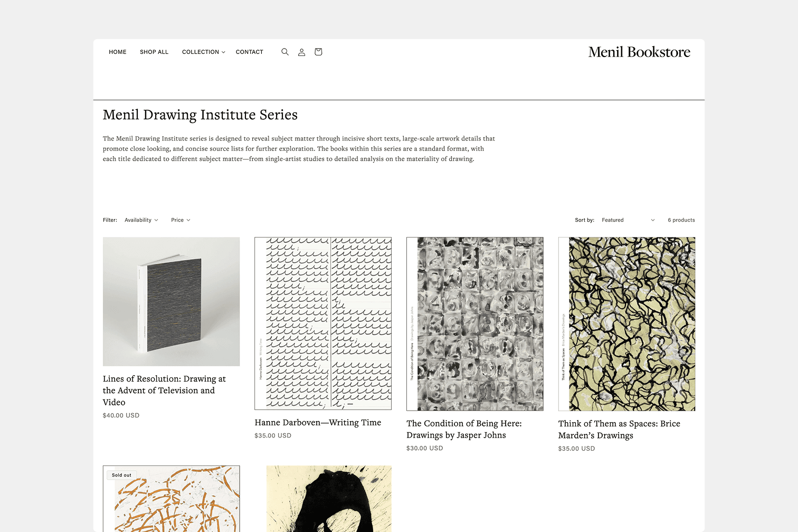This screenshot has width=798, height=532.
Task: Go to the HOME page
Action: [118, 52]
